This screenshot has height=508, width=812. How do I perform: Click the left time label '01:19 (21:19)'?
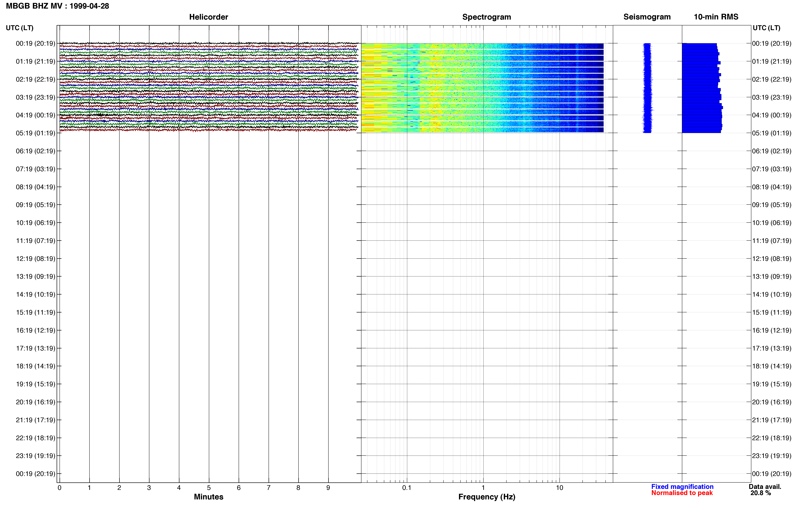point(36,61)
